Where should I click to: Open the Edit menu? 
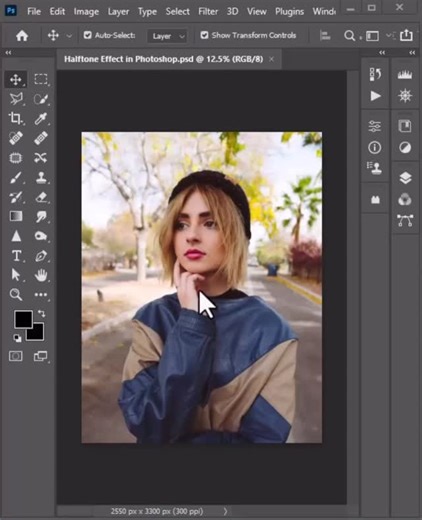(57, 12)
